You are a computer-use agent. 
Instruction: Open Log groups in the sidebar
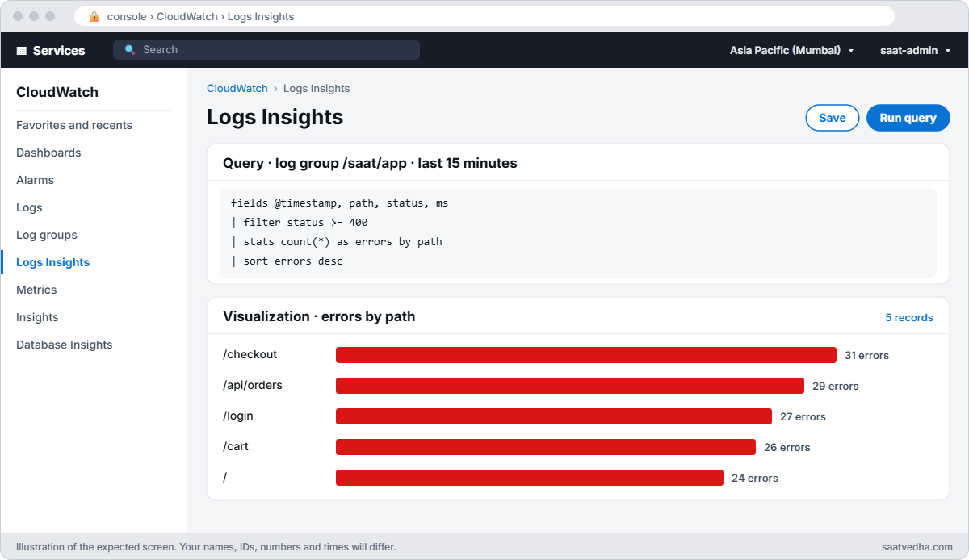pos(47,235)
